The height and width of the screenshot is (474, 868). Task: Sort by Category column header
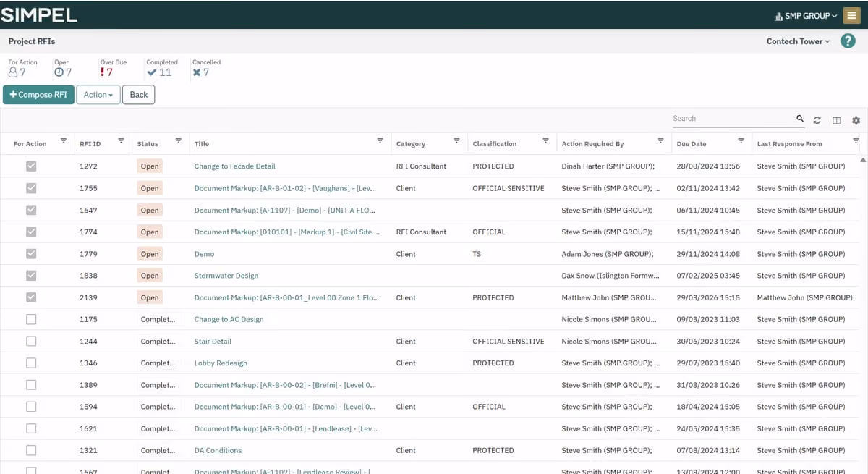point(411,144)
